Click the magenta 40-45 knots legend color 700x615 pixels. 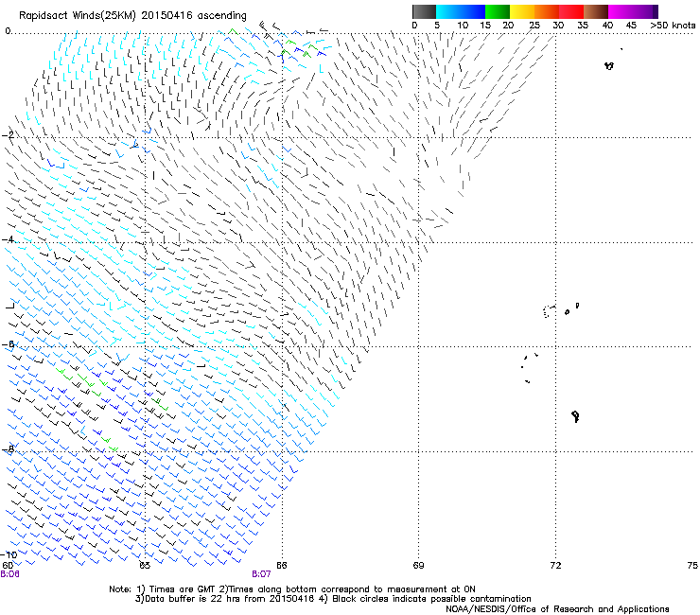coord(621,11)
